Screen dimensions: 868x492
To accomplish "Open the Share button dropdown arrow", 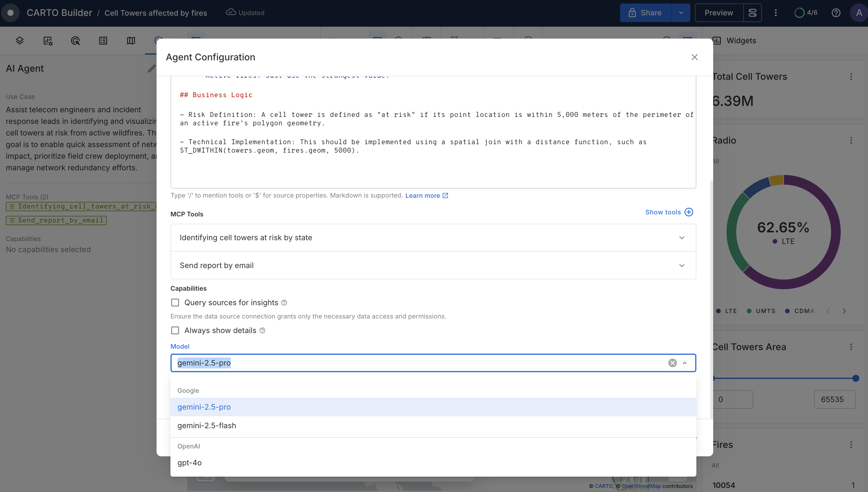I will [681, 13].
